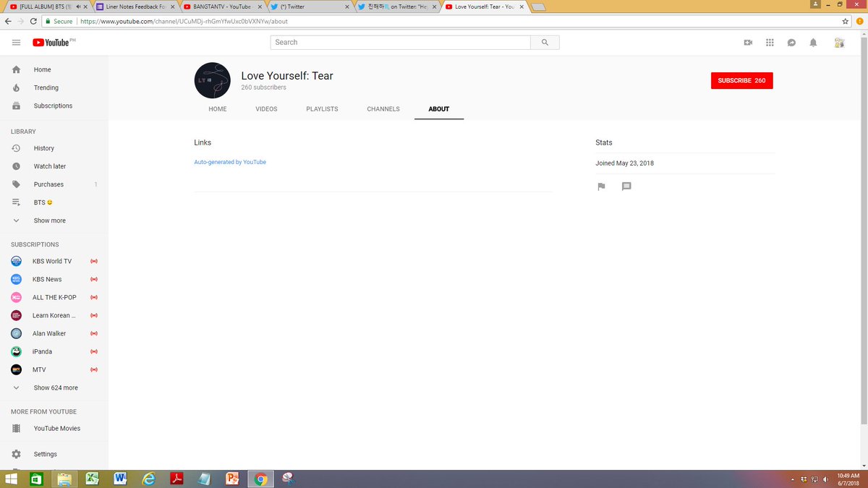The image size is (868, 488).
Task: Open the notifications bell
Action: [813, 43]
